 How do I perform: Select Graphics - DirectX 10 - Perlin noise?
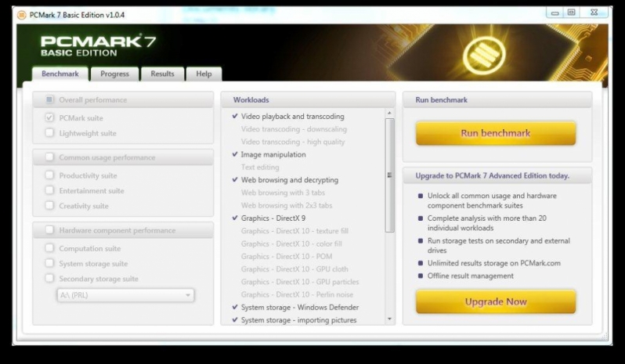tap(297, 294)
